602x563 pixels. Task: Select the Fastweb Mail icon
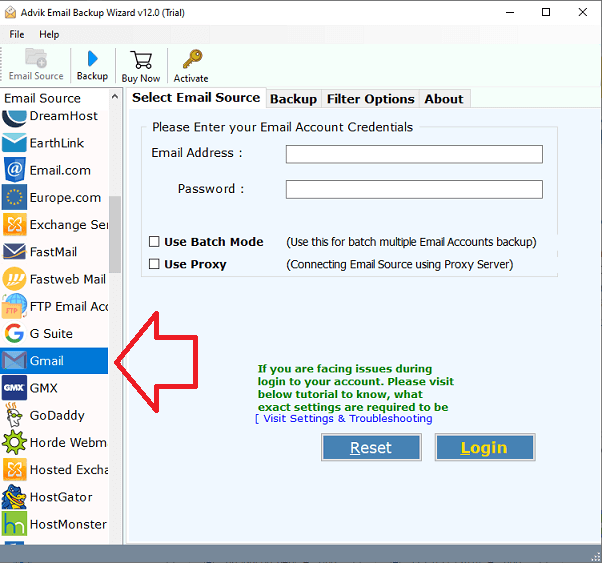[14, 279]
